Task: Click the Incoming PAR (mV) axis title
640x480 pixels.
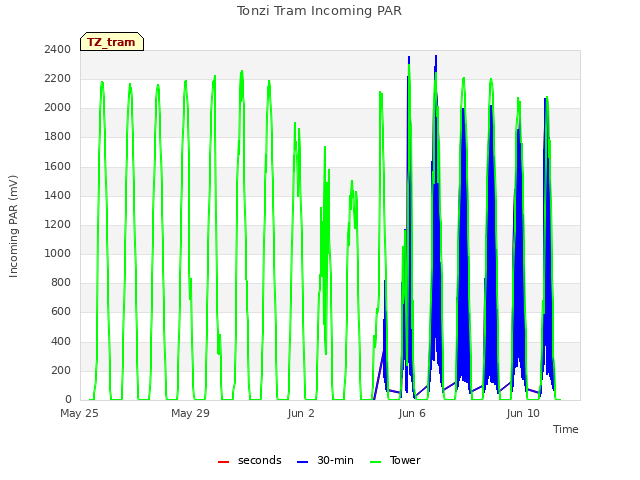Action: 13,226
